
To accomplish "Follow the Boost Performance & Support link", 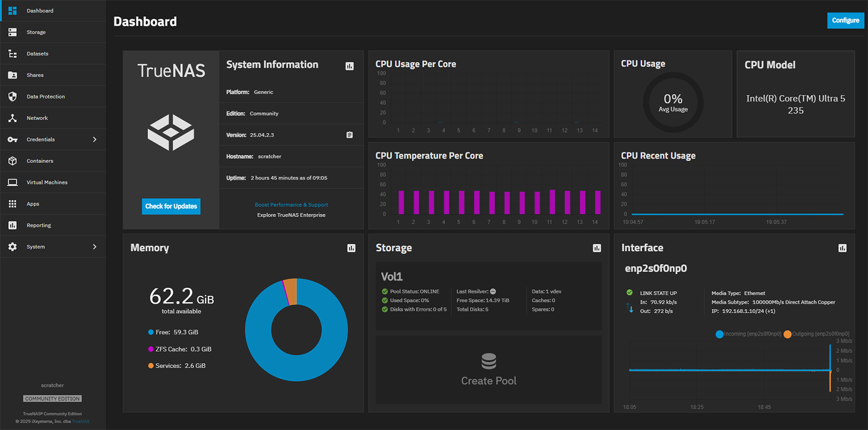I will coord(291,205).
